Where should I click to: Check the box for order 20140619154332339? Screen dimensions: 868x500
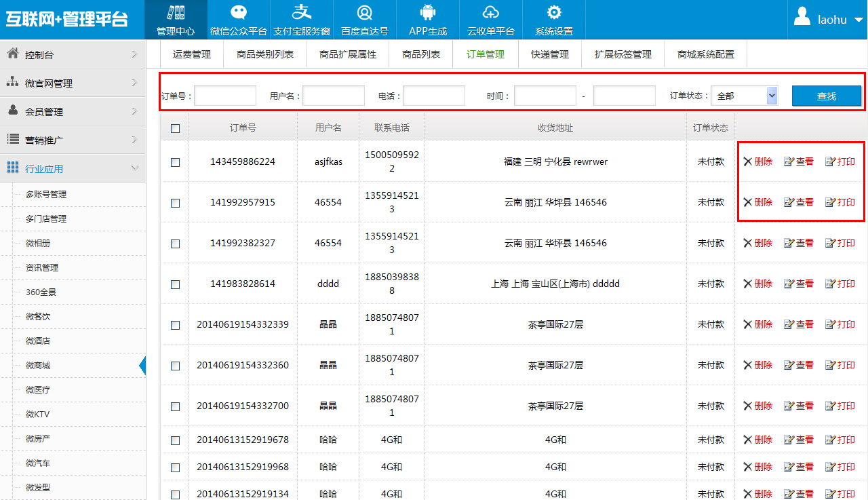[176, 325]
